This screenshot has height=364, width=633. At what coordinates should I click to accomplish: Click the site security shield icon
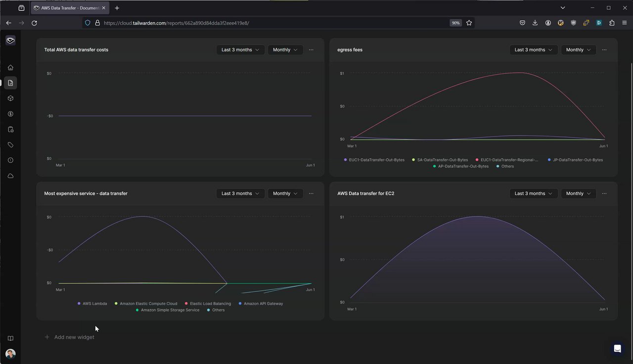coord(88,23)
